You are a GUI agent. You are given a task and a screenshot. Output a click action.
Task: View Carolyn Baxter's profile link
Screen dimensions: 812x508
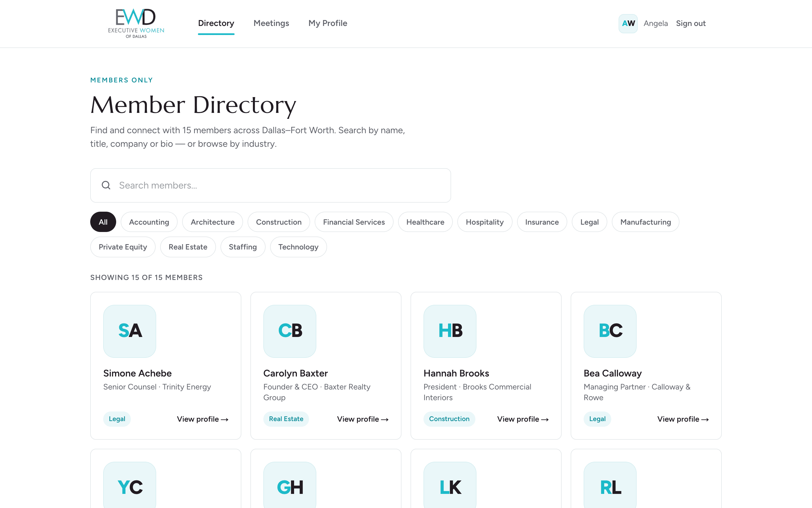pos(363,419)
